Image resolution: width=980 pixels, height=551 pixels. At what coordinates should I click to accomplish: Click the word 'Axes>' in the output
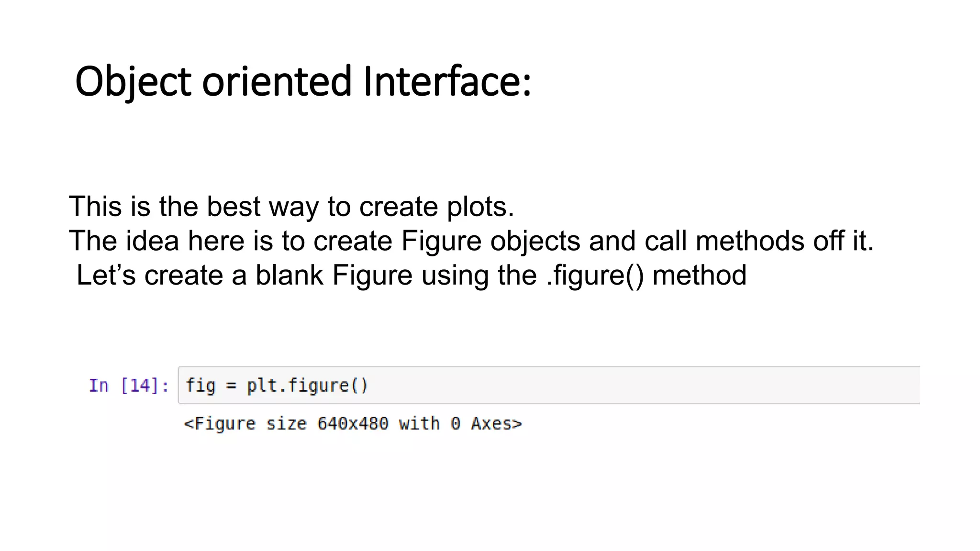click(496, 424)
